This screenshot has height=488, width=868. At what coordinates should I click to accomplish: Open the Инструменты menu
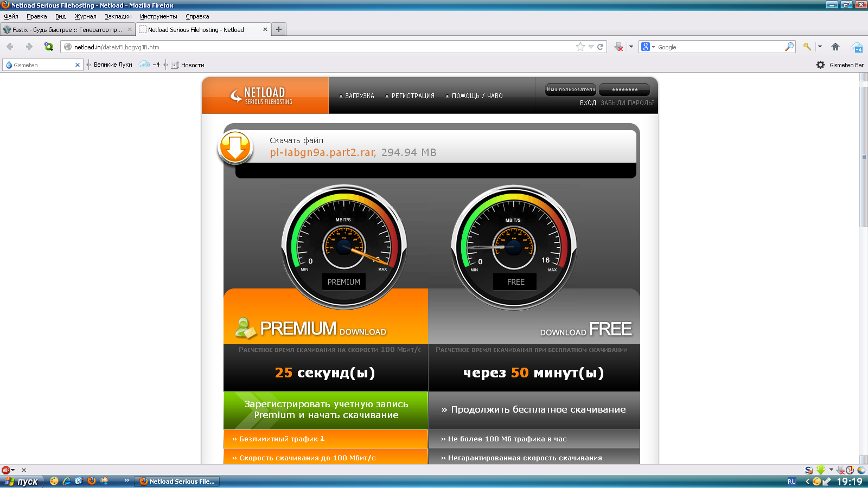[x=158, y=16]
